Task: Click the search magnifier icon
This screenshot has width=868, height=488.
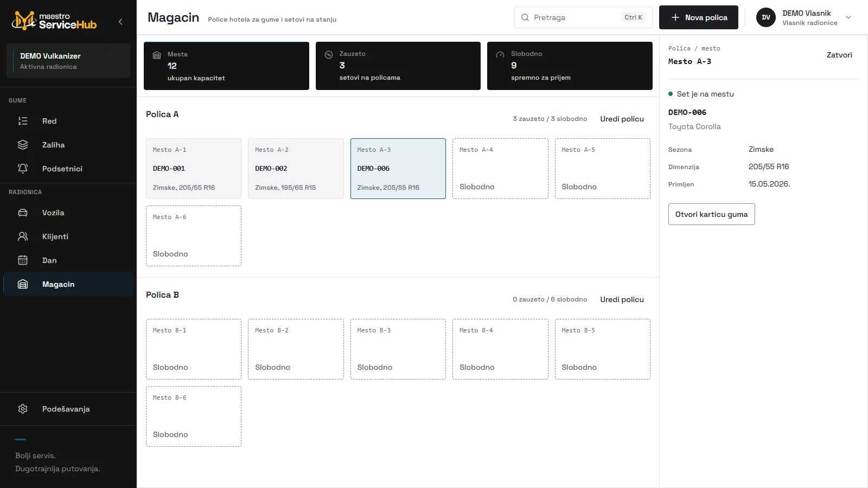Action: [525, 17]
